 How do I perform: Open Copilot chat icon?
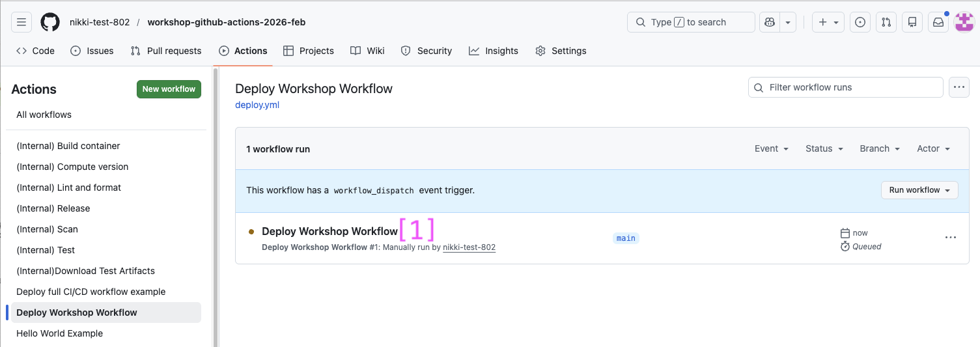770,22
